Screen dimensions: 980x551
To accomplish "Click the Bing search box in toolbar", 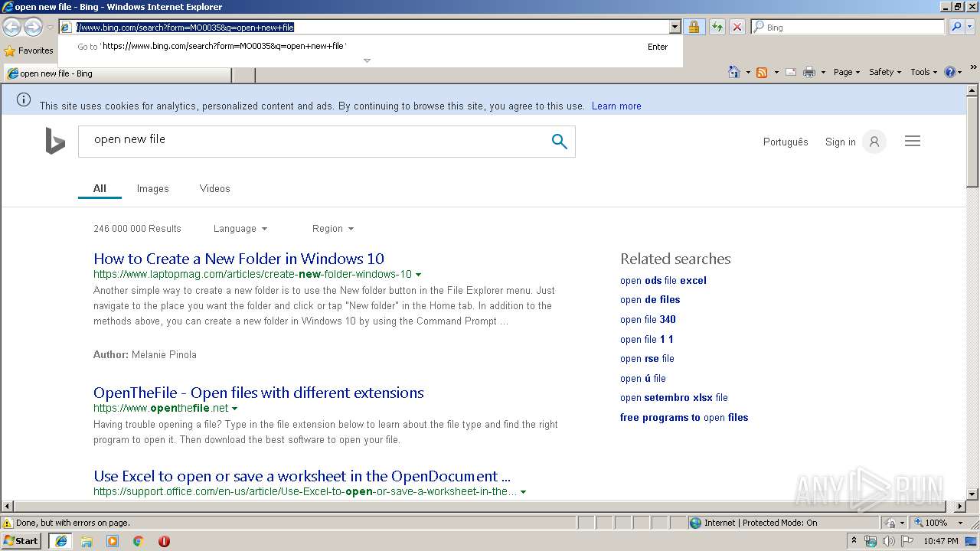I will (848, 27).
